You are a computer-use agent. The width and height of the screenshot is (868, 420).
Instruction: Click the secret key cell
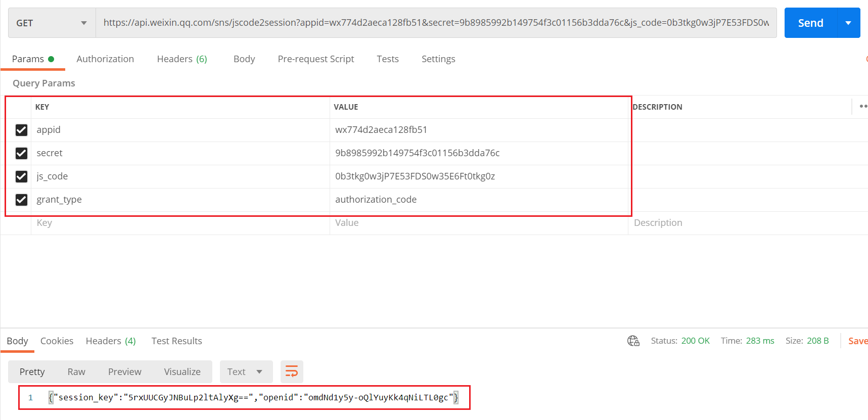180,153
